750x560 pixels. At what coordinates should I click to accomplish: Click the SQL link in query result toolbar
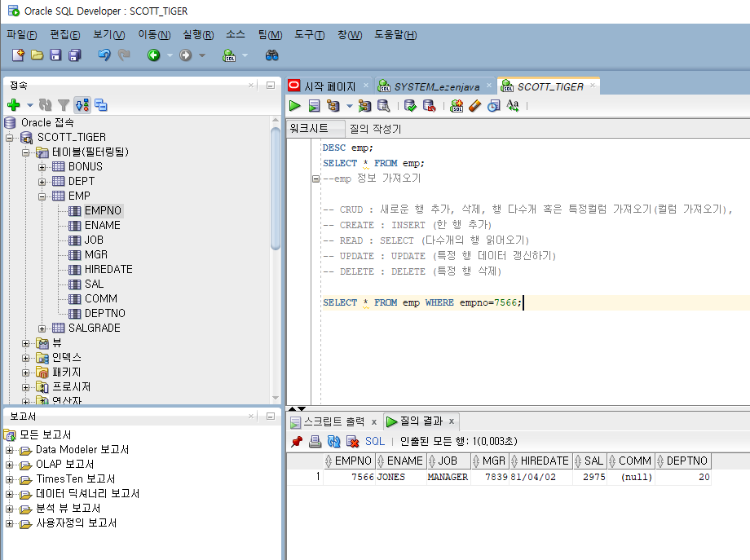(374, 442)
